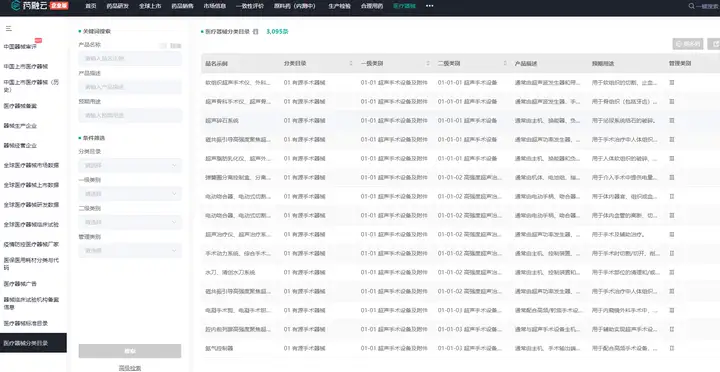This screenshot has height=372, width=720.
Task: Open 全球上市 in the top navigation
Action: [x=150, y=6]
